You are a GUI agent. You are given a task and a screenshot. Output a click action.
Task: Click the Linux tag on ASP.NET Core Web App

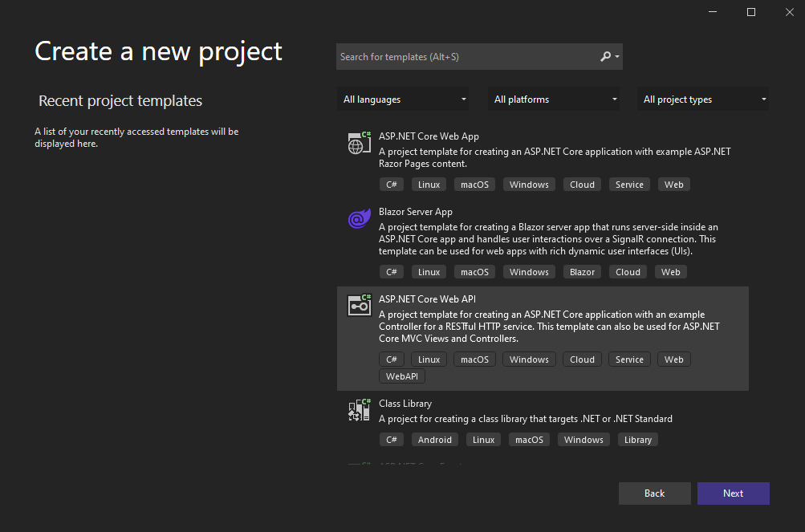[x=429, y=185]
